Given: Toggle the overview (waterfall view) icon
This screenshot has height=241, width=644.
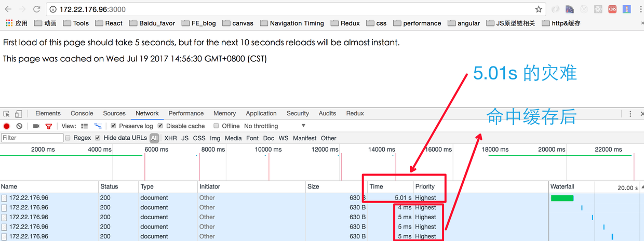Looking at the screenshot, I should pyautogui.click(x=97, y=126).
